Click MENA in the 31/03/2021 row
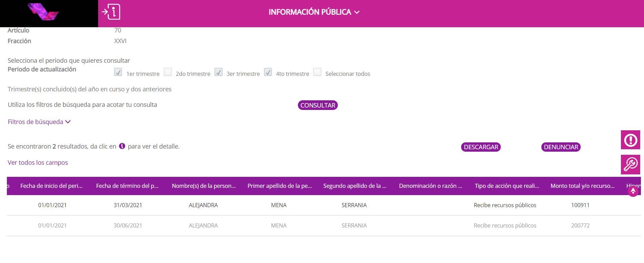 (x=279, y=205)
